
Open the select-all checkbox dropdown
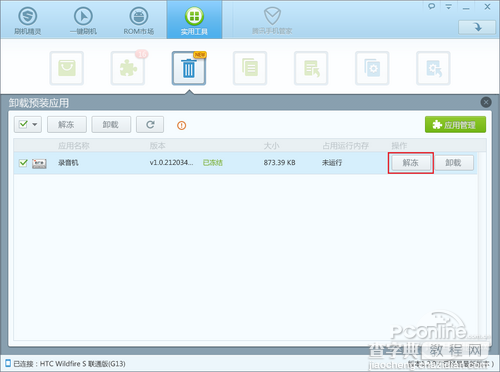tap(28, 125)
